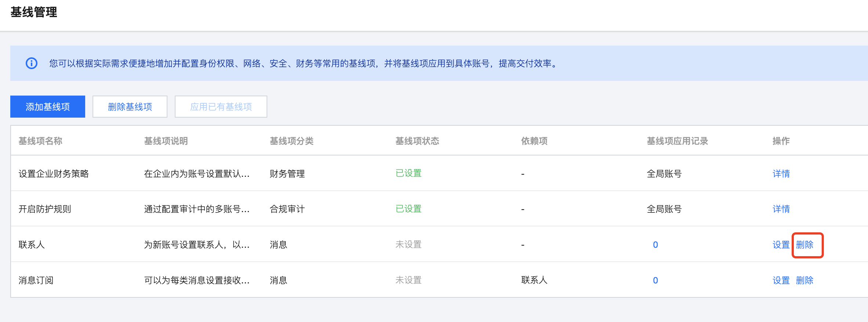Open application record count for 联系人
The width and height of the screenshot is (868, 322).
pos(655,245)
